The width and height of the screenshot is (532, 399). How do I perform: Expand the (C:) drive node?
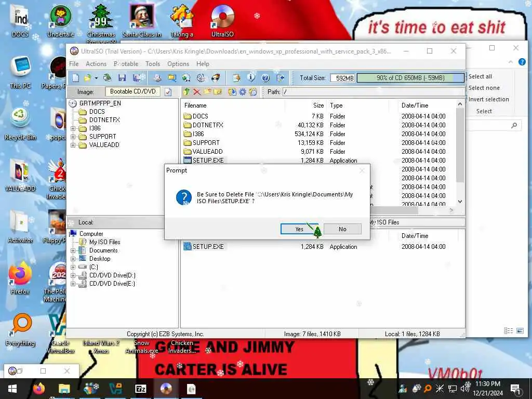pos(73,268)
